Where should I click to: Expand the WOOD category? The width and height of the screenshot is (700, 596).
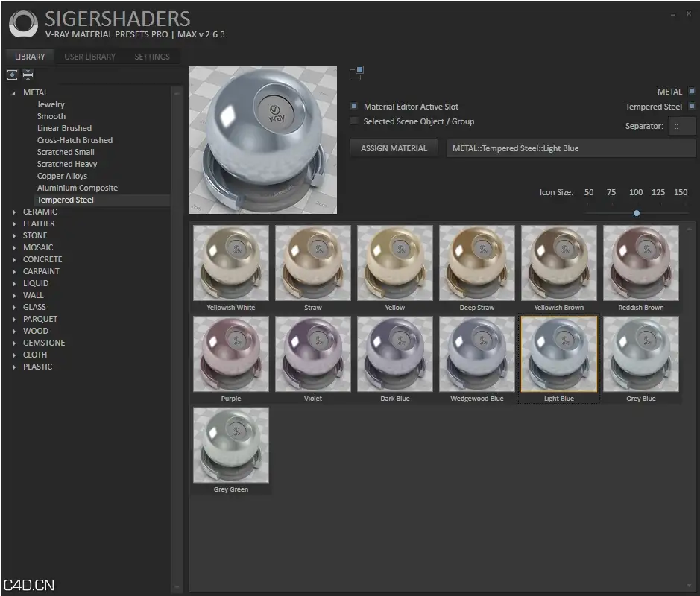tap(14, 331)
